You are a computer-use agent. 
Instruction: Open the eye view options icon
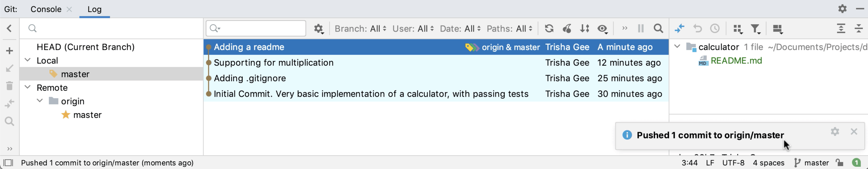point(603,29)
